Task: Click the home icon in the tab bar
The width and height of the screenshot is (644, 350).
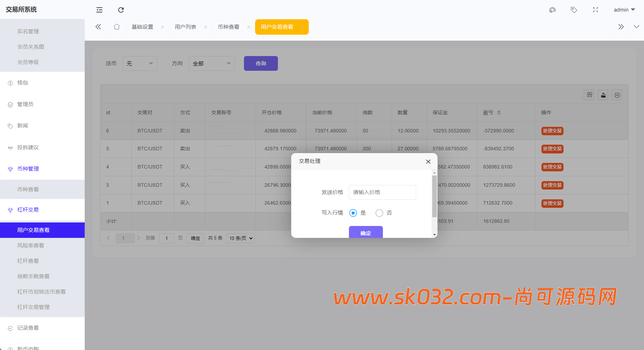Action: point(117,27)
